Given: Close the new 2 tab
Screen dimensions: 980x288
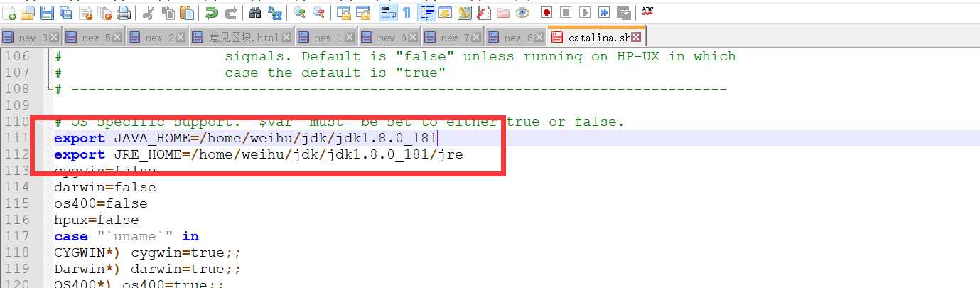Looking at the screenshot, I should (x=181, y=38).
